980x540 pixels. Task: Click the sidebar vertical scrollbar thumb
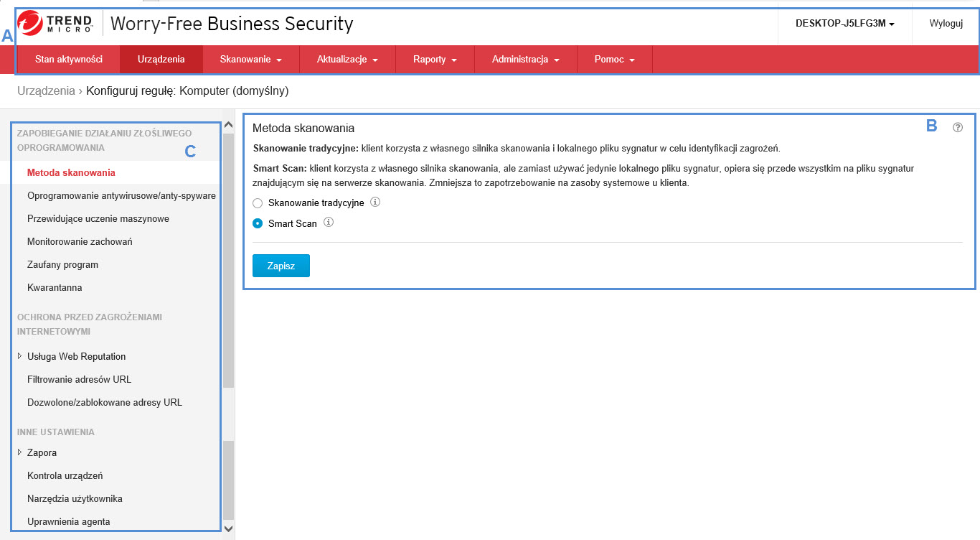(x=228, y=259)
